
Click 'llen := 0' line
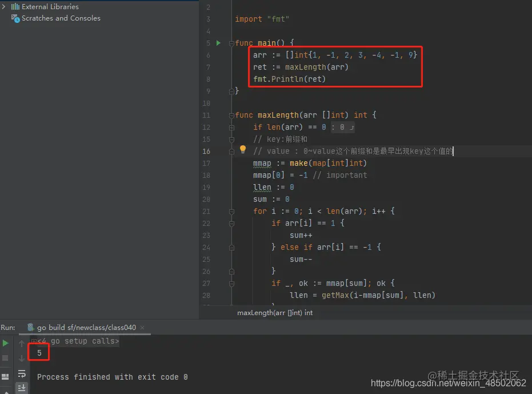pyautogui.click(x=274, y=187)
